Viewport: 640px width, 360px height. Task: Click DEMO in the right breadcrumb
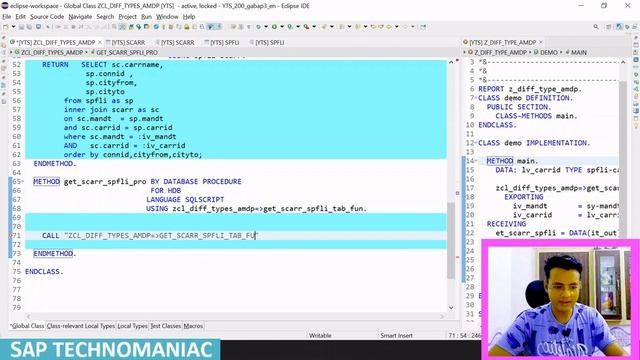pyautogui.click(x=549, y=53)
